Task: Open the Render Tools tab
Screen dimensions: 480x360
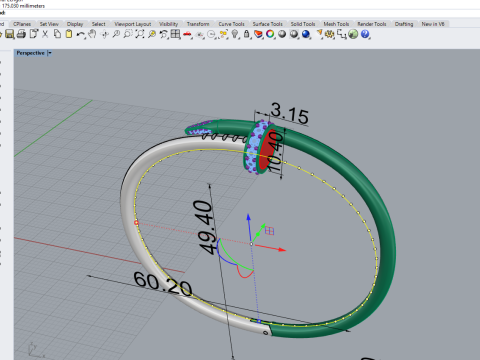Action: coord(372,24)
